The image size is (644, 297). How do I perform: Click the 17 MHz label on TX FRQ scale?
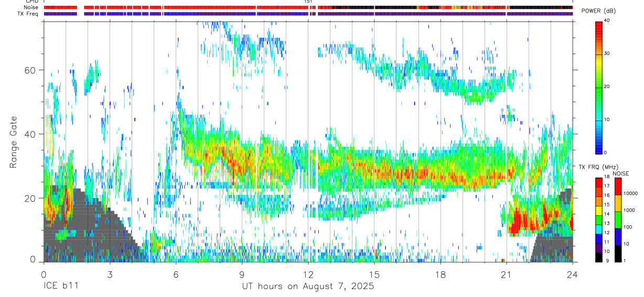pyautogui.click(x=607, y=186)
